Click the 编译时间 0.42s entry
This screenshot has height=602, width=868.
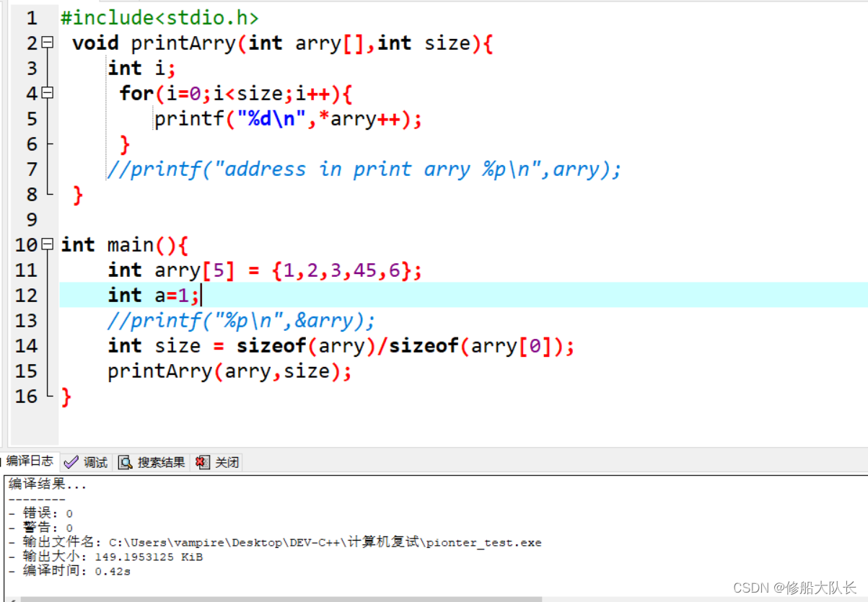click(69, 571)
